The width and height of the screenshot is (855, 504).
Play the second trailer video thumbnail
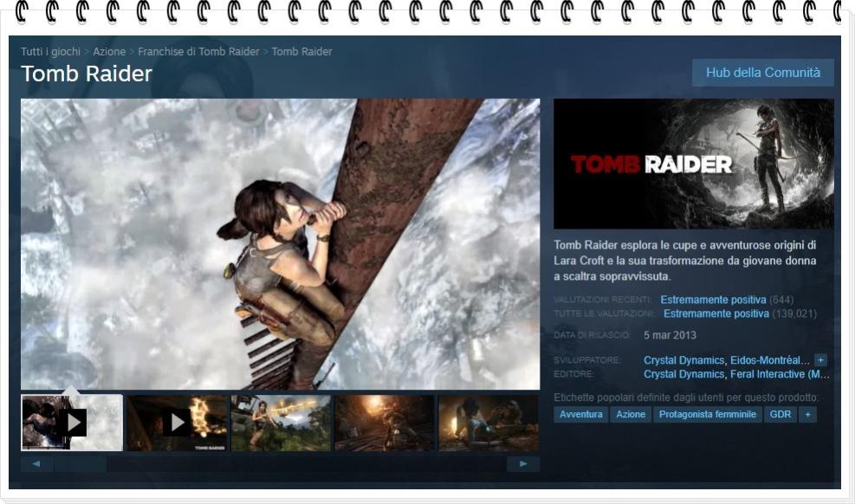(x=176, y=423)
